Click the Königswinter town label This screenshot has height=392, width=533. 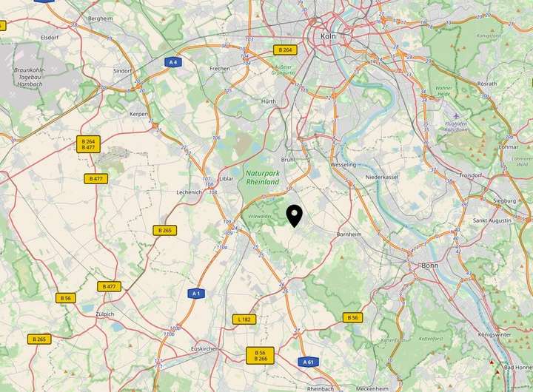pos(495,334)
